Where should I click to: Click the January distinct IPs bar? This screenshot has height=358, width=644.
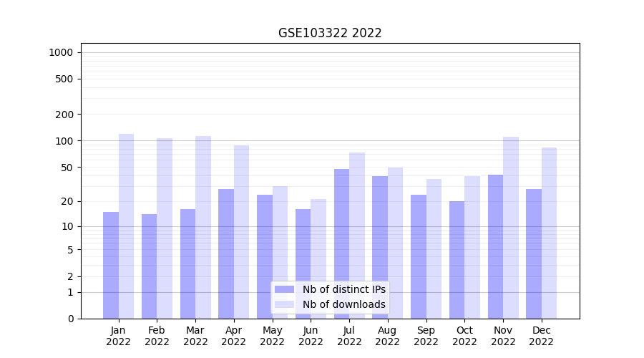coord(111,265)
